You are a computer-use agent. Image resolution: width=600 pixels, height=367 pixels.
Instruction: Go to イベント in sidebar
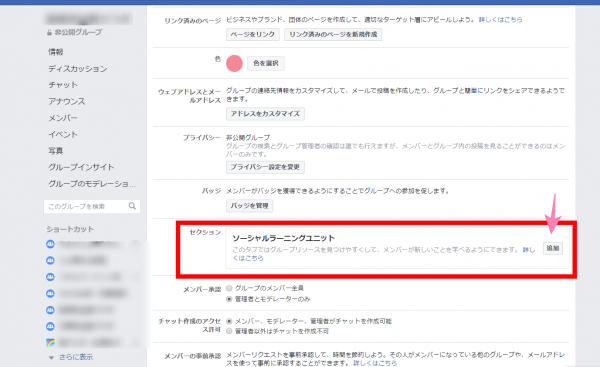click(x=63, y=134)
